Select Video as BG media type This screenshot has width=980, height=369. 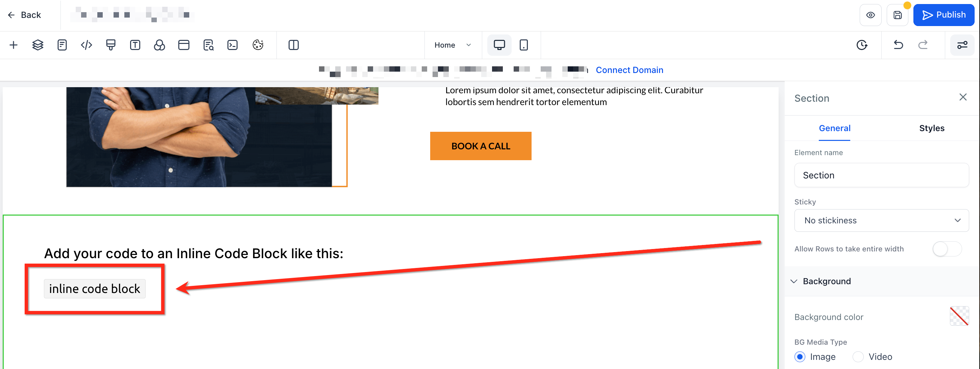pyautogui.click(x=858, y=357)
